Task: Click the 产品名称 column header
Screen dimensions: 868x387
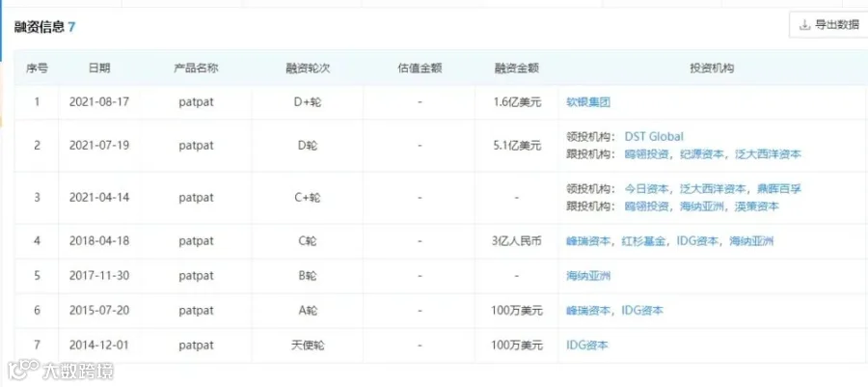Action: point(196,69)
